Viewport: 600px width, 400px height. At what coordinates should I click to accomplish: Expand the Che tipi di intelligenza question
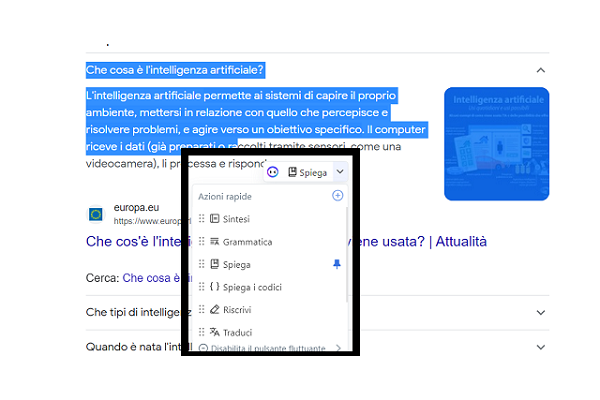click(x=541, y=312)
